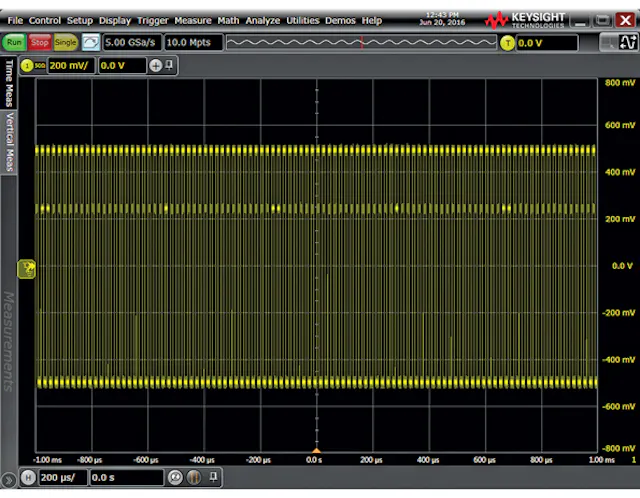Edit the 10.0 Mpts memory depth field
The image size is (640, 498).
(193, 42)
